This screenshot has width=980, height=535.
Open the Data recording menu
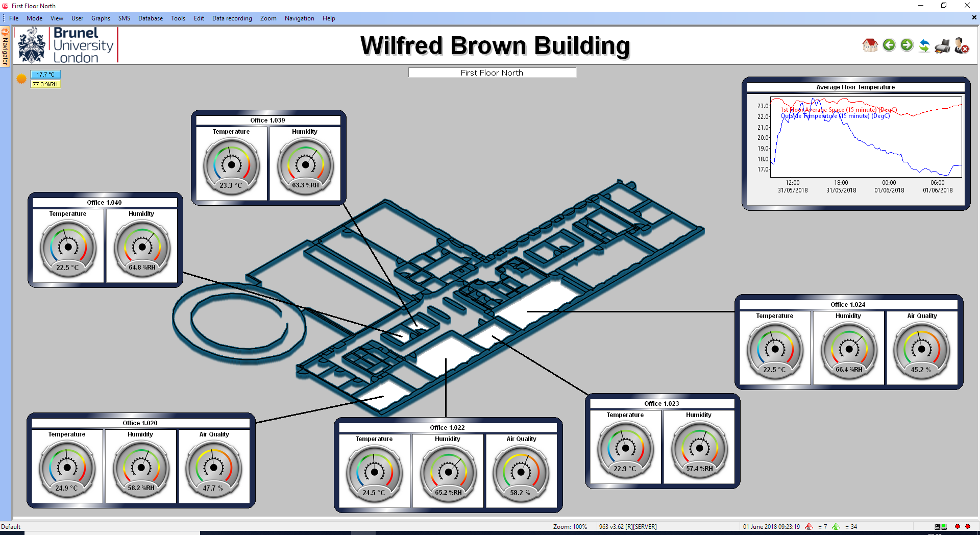232,18
